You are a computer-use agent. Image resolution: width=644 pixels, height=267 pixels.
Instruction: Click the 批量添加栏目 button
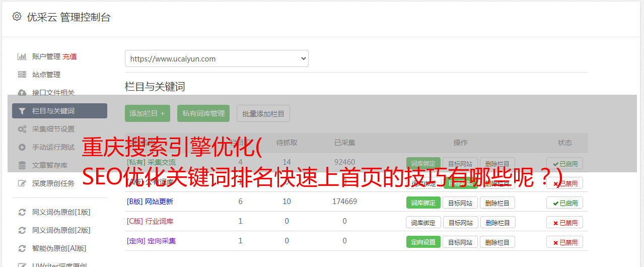(x=263, y=113)
